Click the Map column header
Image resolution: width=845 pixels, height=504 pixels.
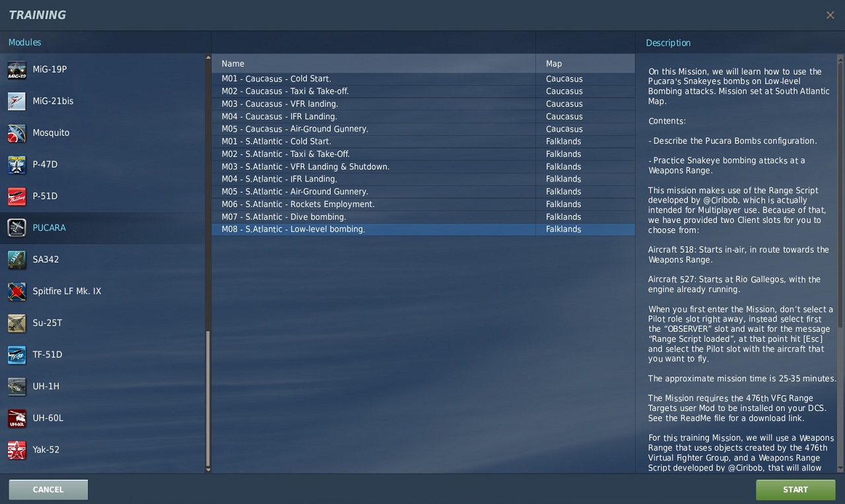[x=553, y=63]
